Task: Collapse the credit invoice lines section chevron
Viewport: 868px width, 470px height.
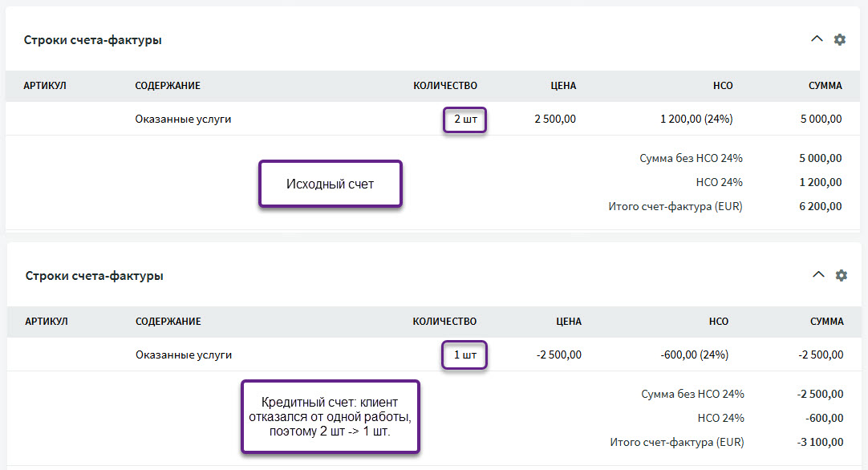Action: click(x=818, y=275)
